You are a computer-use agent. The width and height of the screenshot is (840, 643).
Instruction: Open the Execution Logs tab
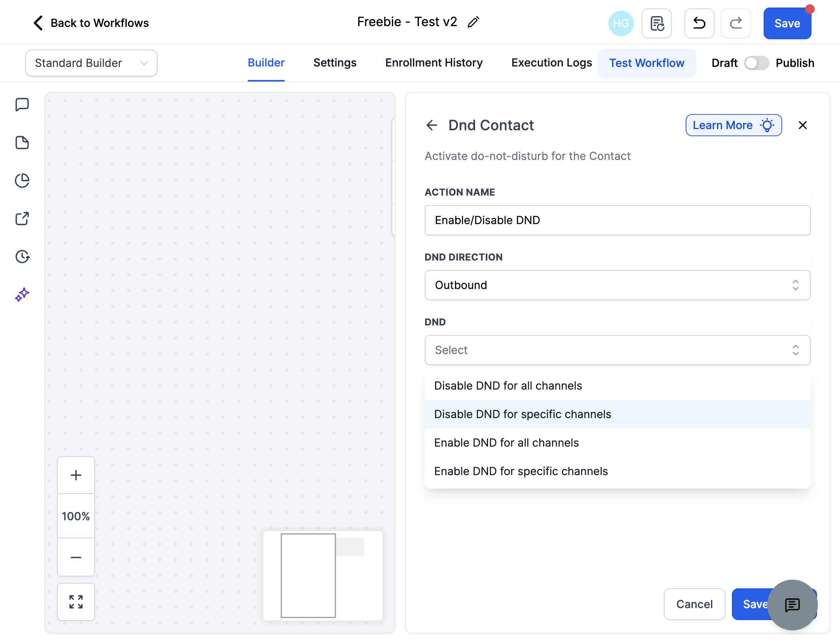tap(552, 63)
